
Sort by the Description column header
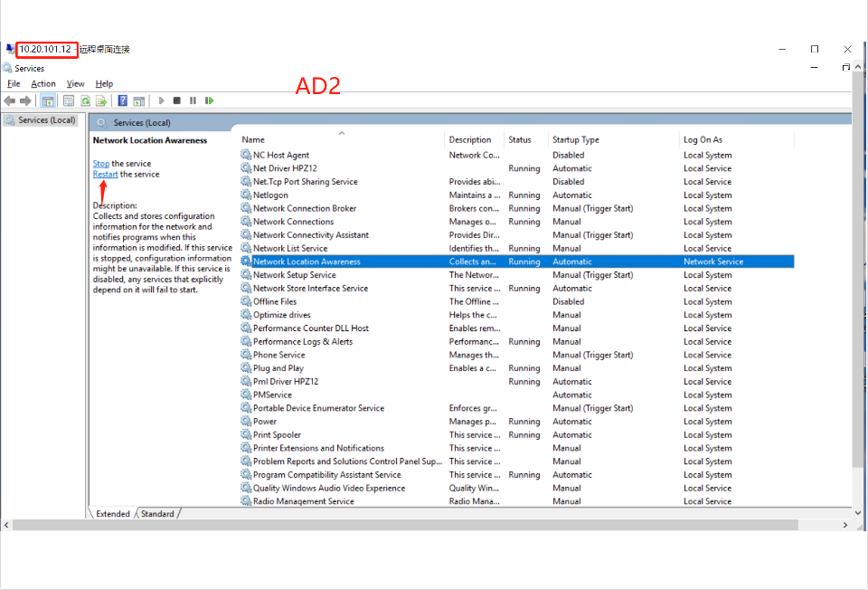(x=475, y=139)
